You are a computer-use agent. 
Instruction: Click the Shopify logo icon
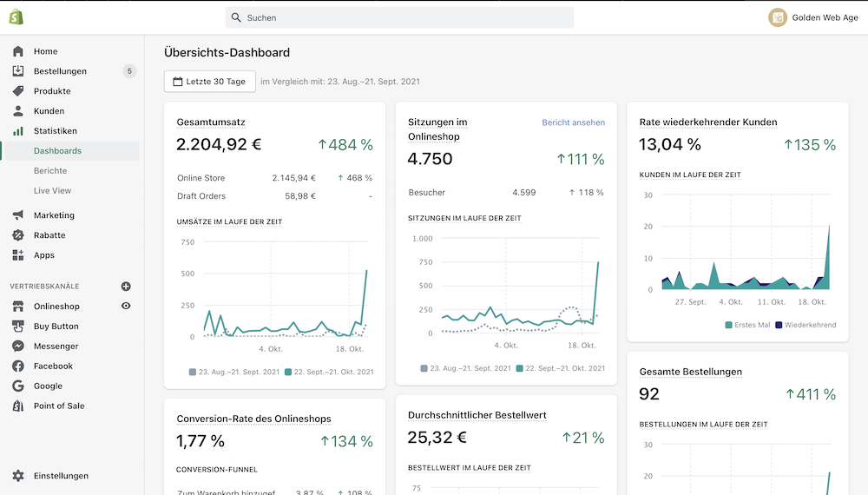[16, 17]
